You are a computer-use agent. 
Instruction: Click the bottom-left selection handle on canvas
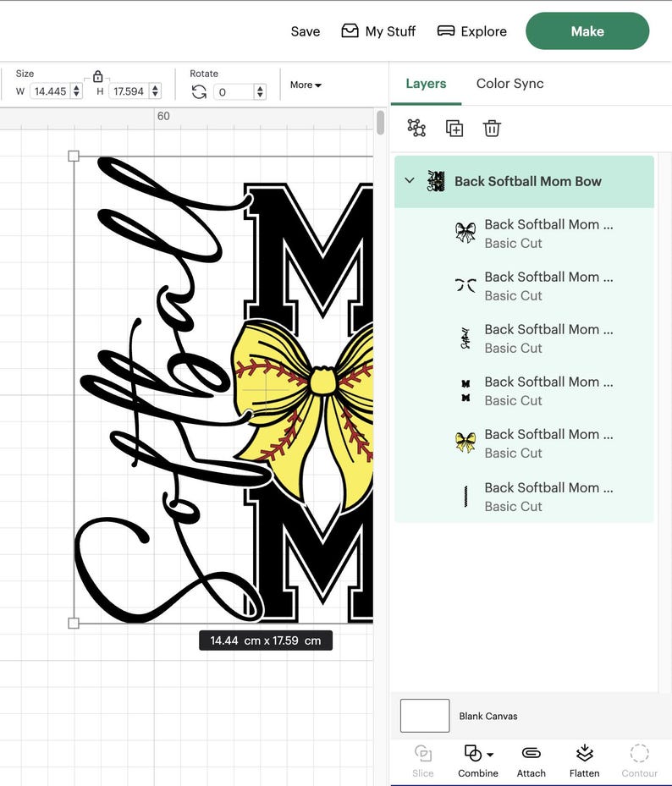74,623
